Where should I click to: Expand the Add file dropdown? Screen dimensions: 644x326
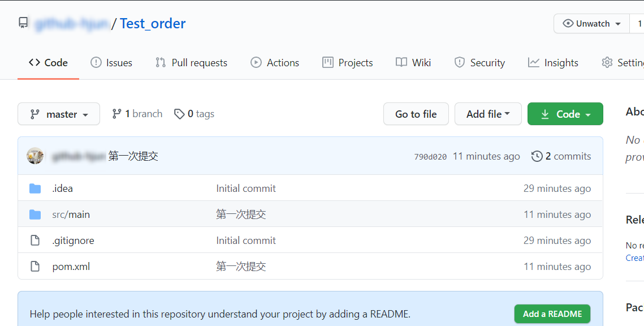click(488, 114)
